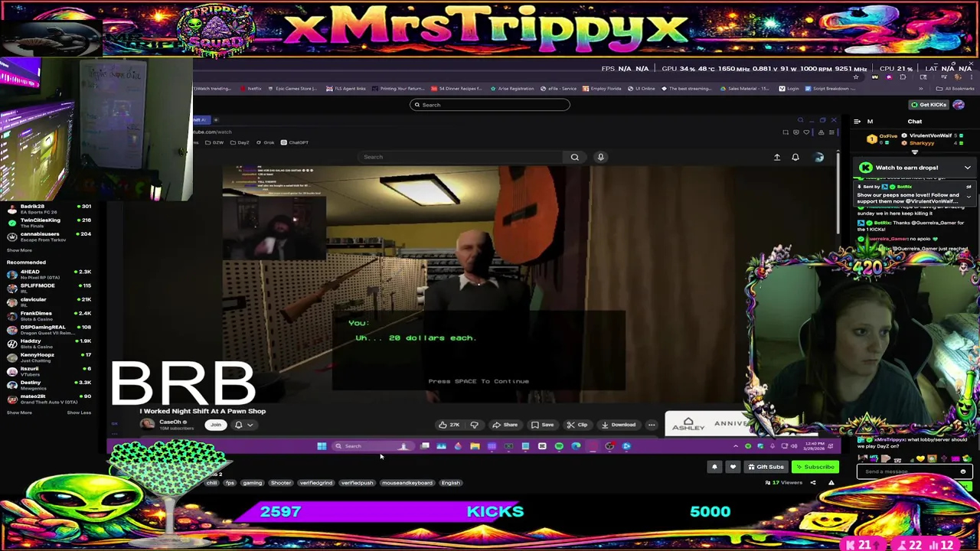Toggle Kick stream notifications bell
The width and height of the screenshot is (980, 551).
[714, 467]
